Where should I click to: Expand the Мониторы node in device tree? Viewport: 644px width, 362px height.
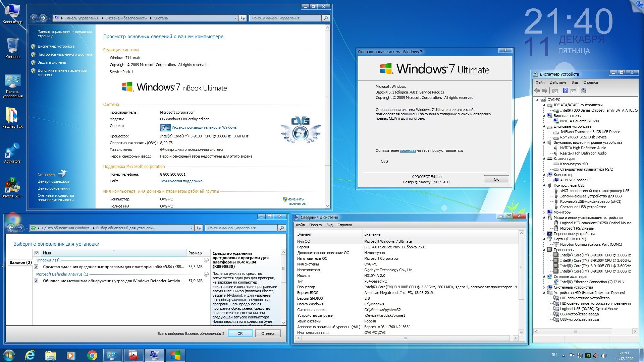[544, 212]
